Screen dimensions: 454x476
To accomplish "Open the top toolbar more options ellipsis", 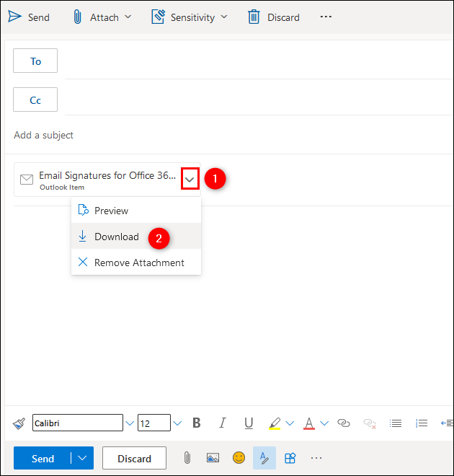I will click(326, 17).
